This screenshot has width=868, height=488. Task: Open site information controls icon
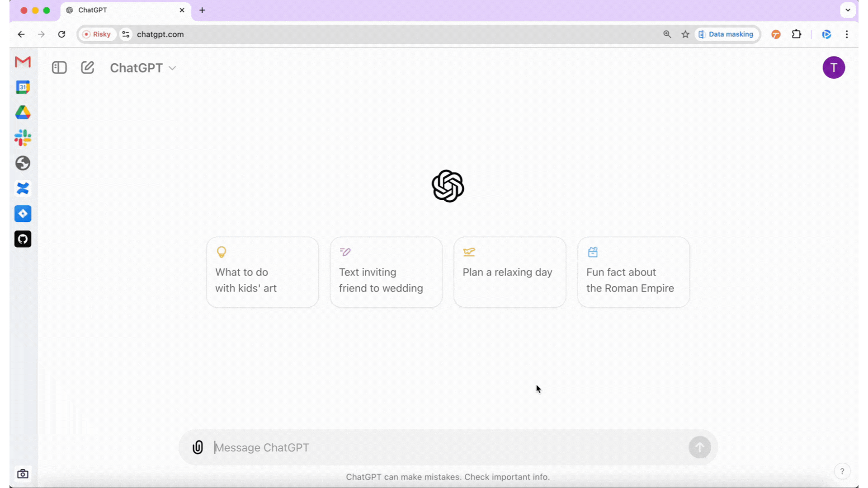126,34
